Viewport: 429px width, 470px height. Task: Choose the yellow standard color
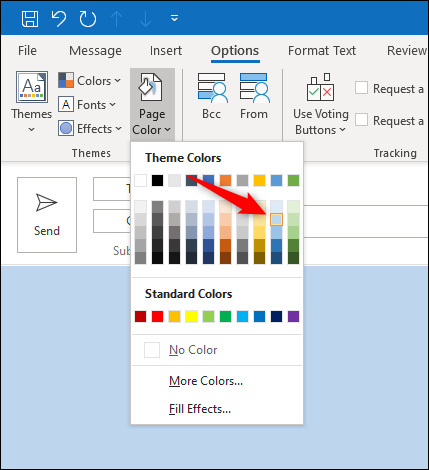(x=191, y=316)
